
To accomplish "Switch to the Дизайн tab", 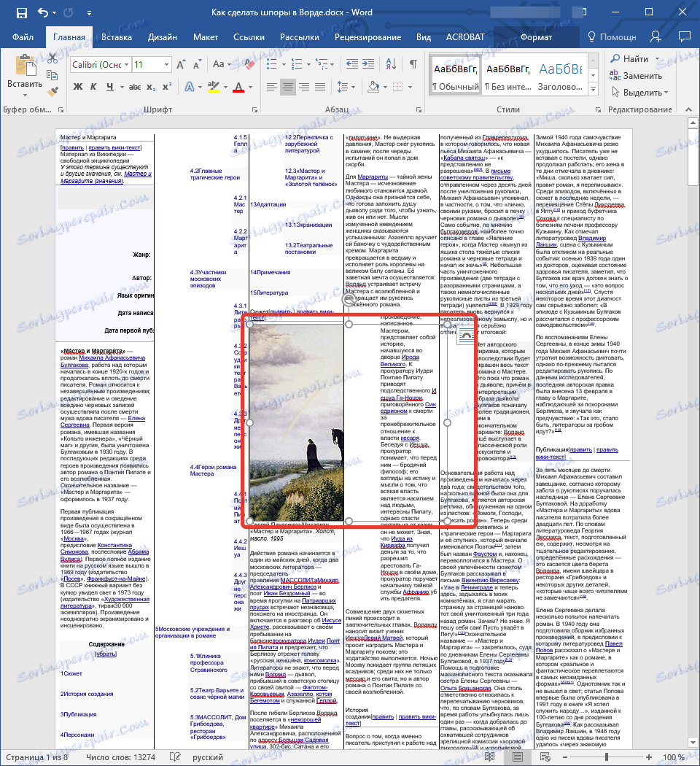I will click(x=163, y=37).
